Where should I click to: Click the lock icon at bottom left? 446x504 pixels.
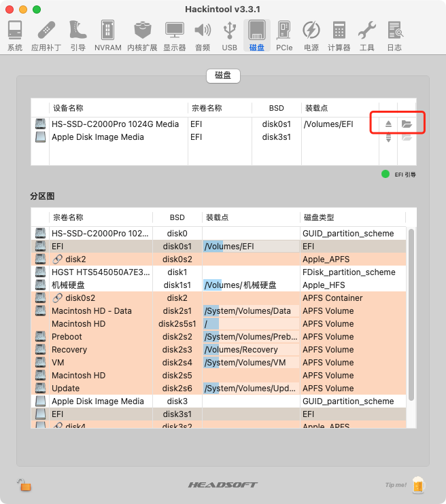(24, 485)
